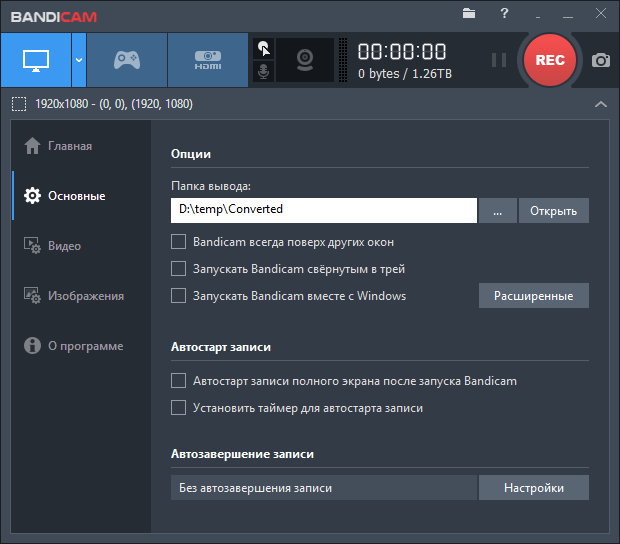Click the rectangle area selection icon
Image resolution: width=620 pixels, height=544 pixels.
[19, 104]
